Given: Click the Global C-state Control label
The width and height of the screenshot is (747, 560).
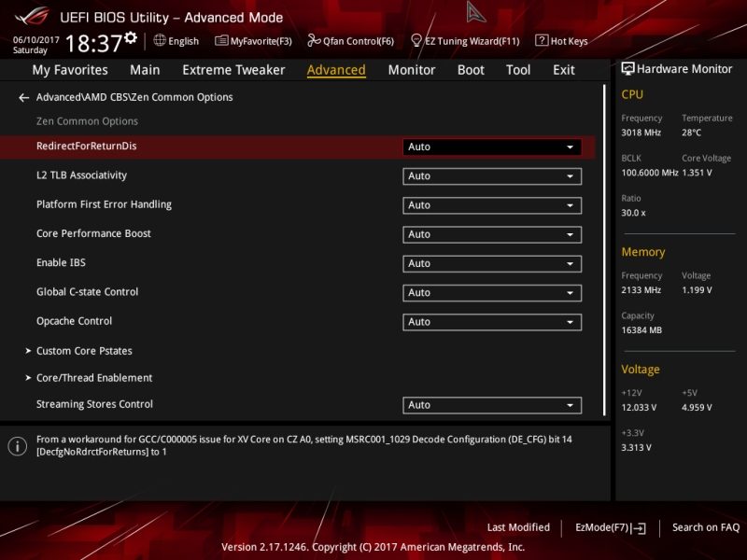Looking at the screenshot, I should (87, 292).
